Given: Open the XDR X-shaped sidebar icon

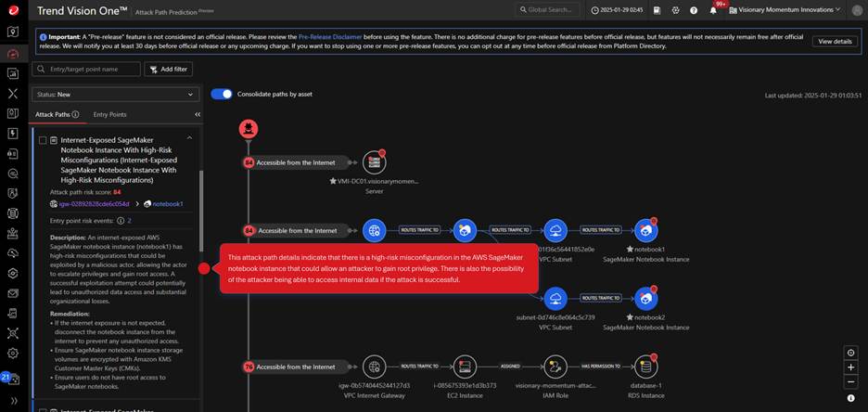Looking at the screenshot, I should [x=13, y=93].
